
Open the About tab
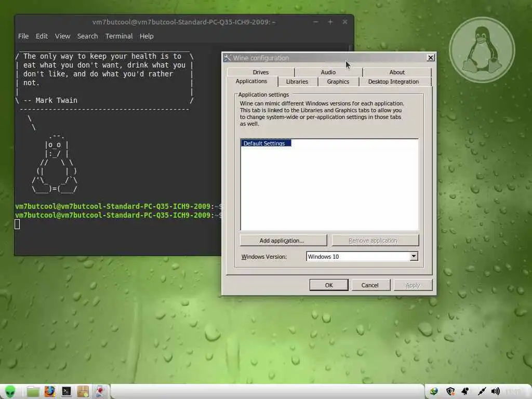tap(397, 72)
